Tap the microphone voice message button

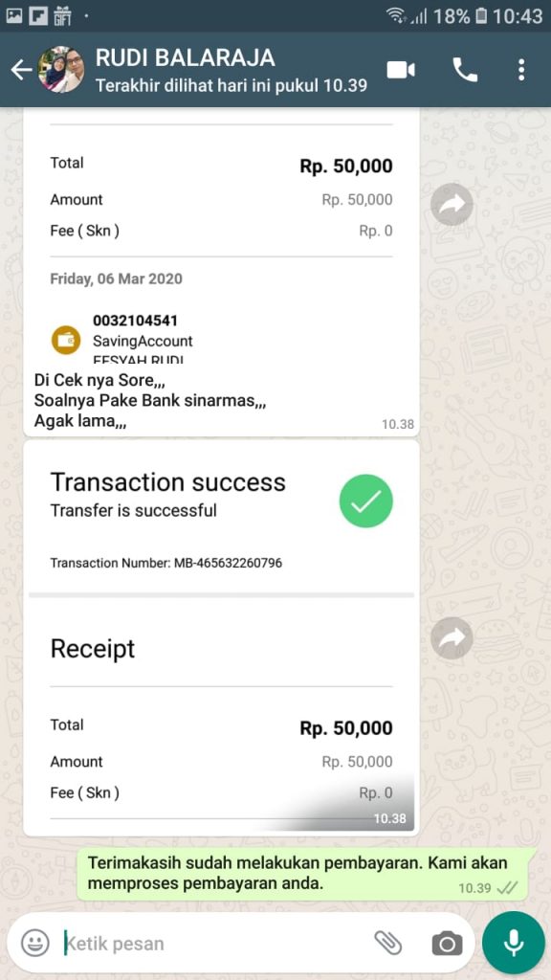[514, 943]
